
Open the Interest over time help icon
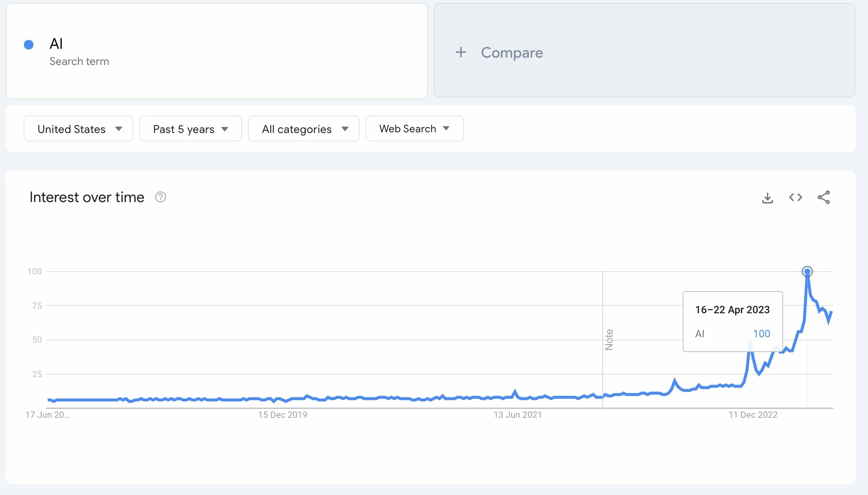[161, 197]
